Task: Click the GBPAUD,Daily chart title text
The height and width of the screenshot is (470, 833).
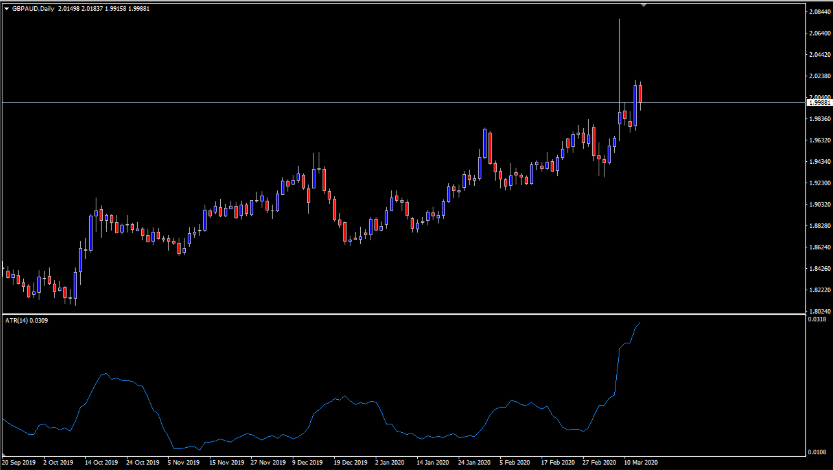Action: coord(33,8)
